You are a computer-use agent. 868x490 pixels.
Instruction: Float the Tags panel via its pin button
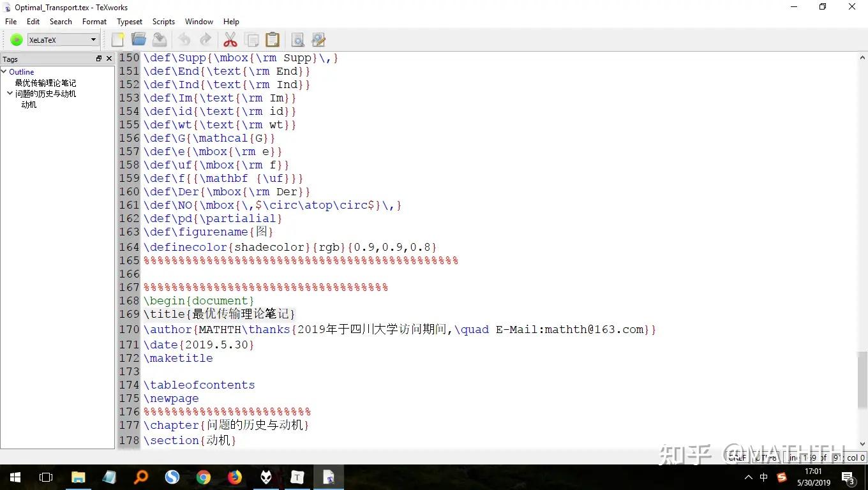tap(99, 58)
